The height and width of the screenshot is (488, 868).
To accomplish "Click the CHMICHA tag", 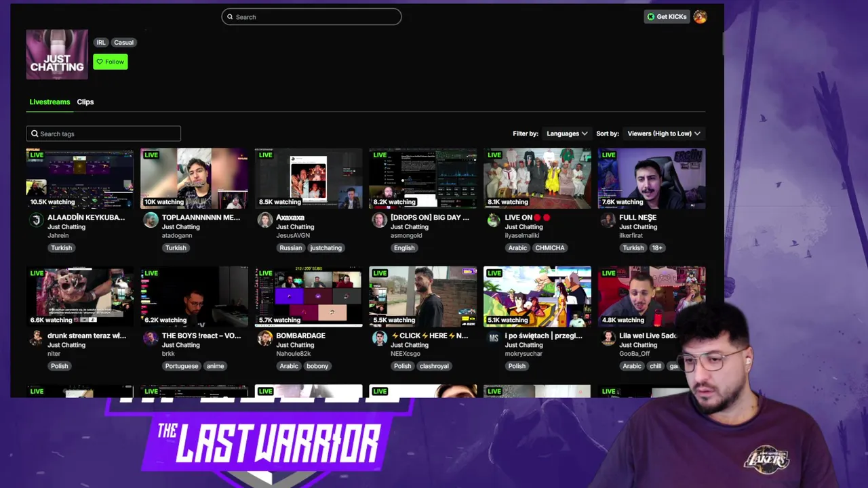I will [x=550, y=248].
